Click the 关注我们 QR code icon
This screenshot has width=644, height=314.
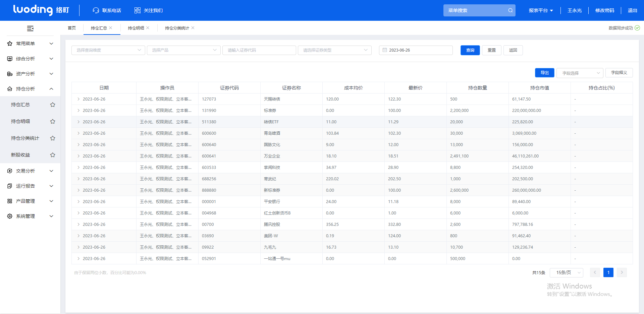coord(138,10)
